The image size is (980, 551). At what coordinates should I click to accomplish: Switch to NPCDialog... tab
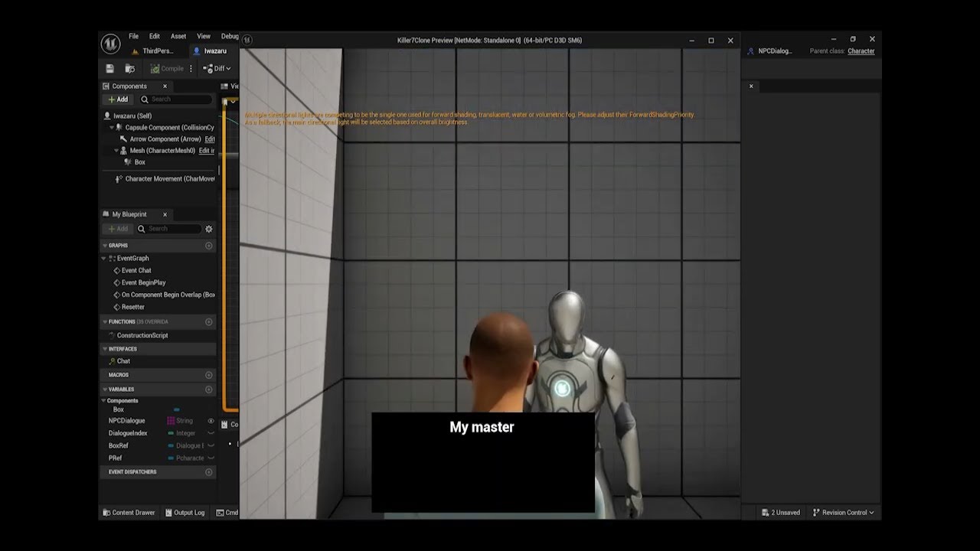click(x=770, y=51)
